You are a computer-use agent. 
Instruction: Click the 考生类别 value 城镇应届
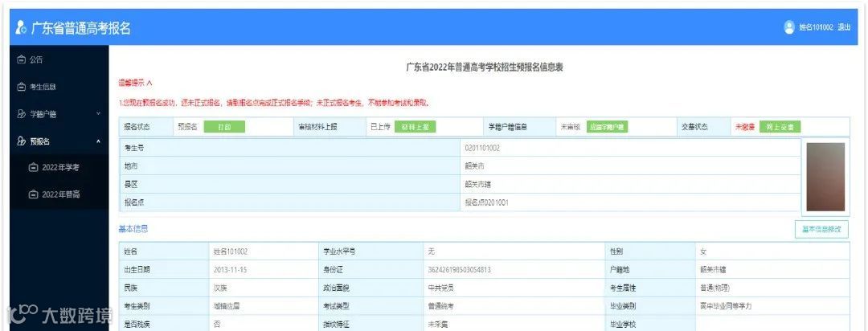(x=227, y=306)
